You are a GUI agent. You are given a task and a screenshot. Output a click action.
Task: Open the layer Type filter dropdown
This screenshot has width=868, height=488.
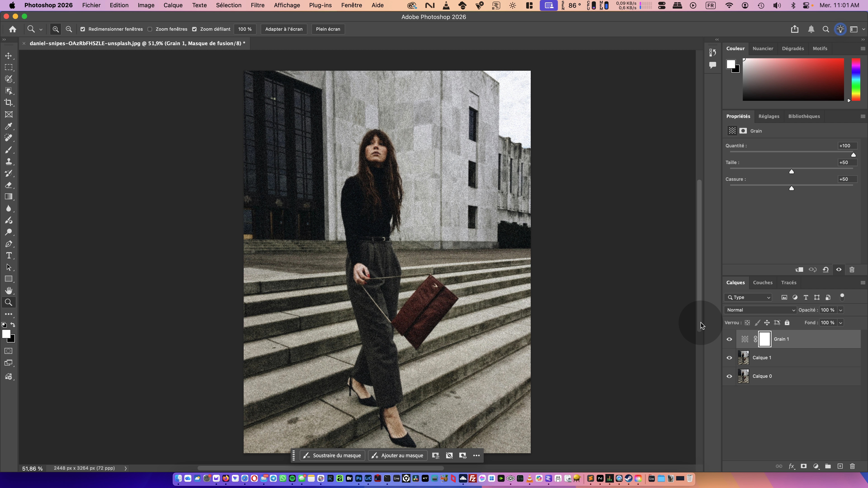pos(748,297)
